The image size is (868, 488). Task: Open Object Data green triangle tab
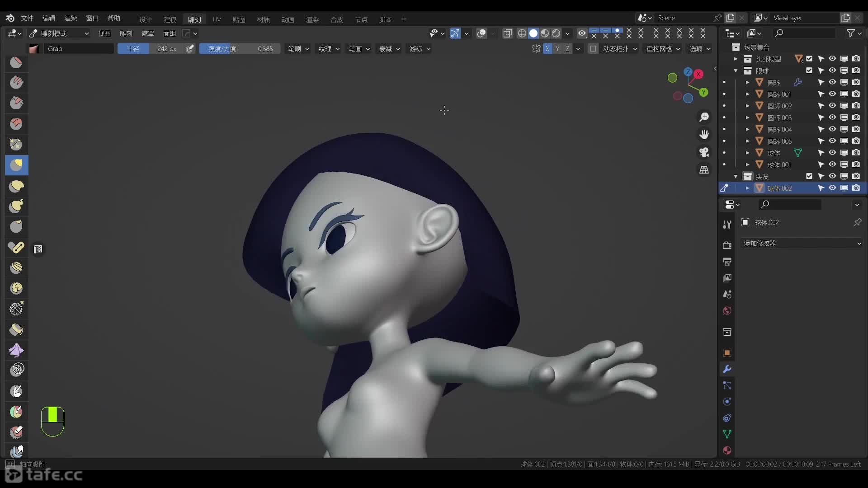pyautogui.click(x=727, y=434)
